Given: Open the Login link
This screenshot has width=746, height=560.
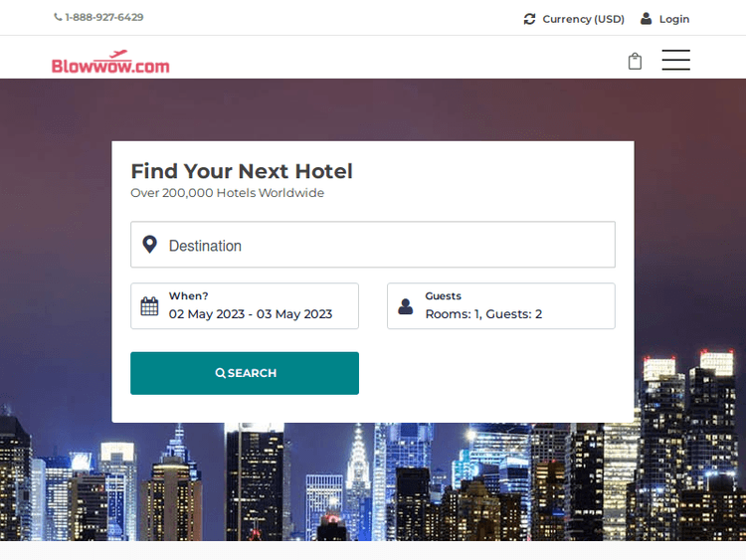Looking at the screenshot, I should click(x=673, y=19).
